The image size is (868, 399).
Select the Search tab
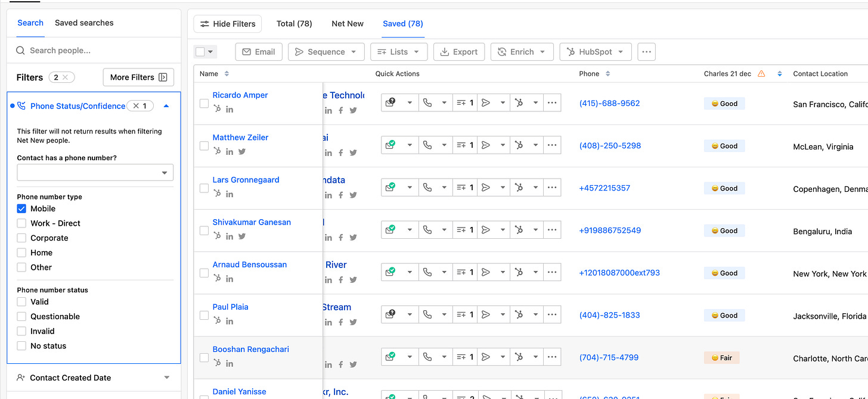tap(30, 23)
